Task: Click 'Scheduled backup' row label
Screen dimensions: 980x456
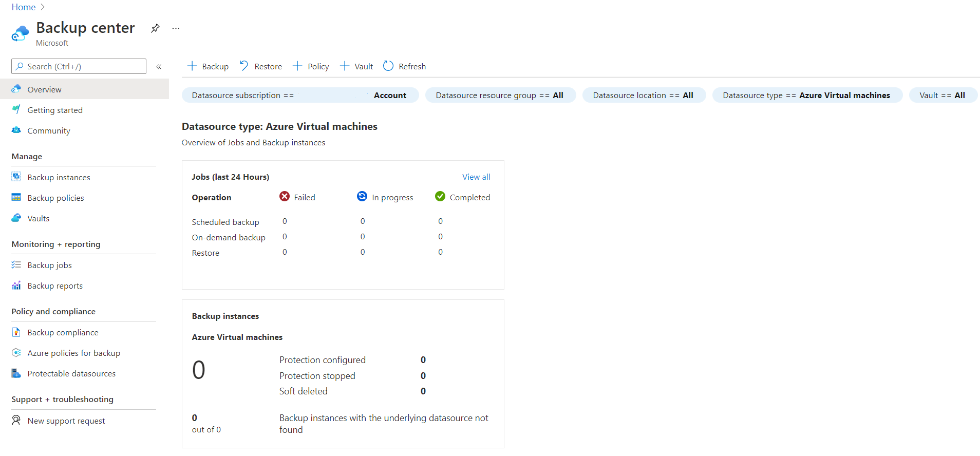Action: [225, 222]
